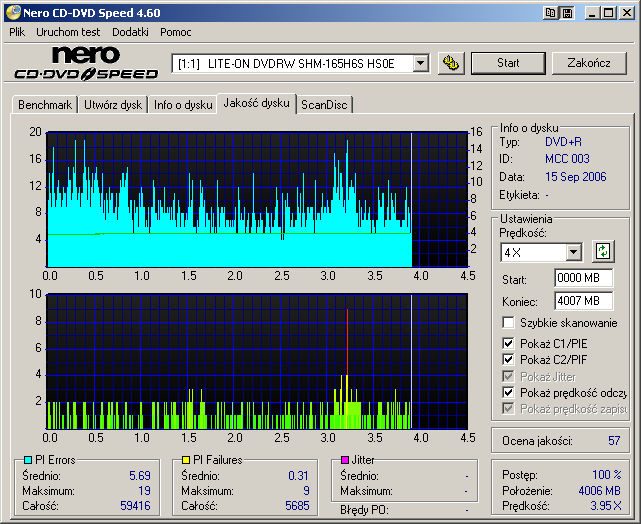Toggle the greyed-out Pokaż prędkość zapisu checkbox

pos(508,408)
